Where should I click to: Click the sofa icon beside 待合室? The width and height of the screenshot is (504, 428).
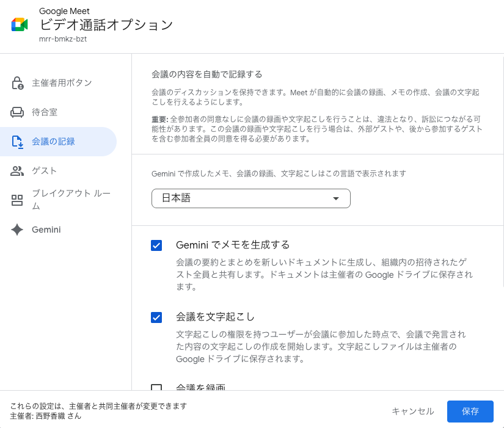click(x=17, y=112)
